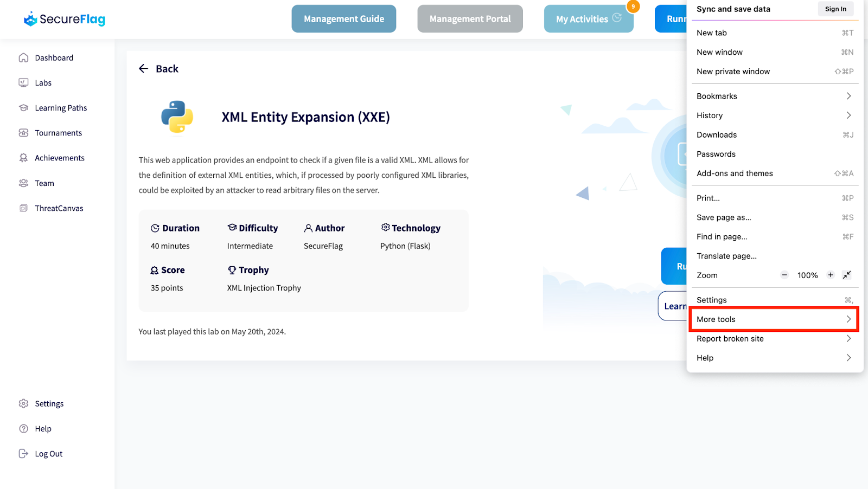868x489 pixels.
Task: Open the Management Portal button
Action: 470,19
